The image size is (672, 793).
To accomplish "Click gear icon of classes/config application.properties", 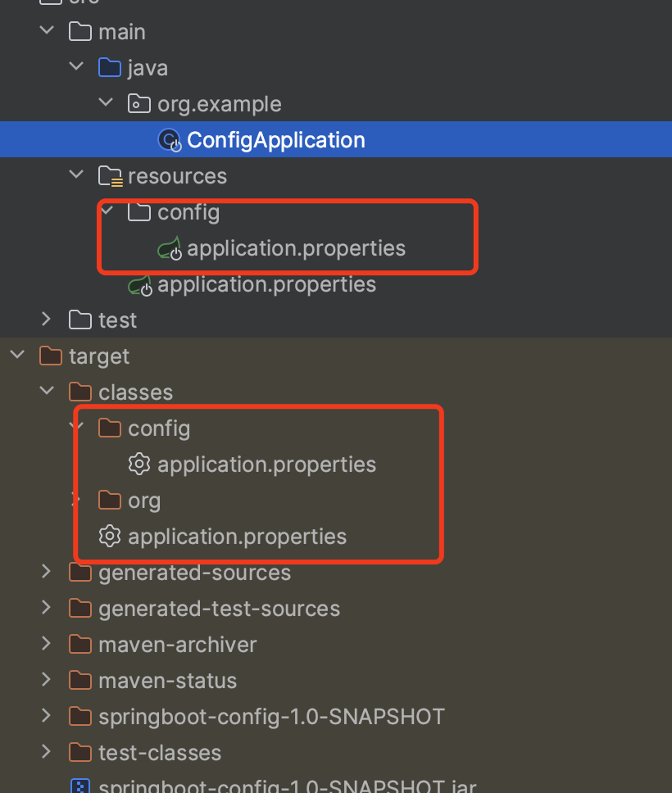I will pyautogui.click(x=139, y=464).
